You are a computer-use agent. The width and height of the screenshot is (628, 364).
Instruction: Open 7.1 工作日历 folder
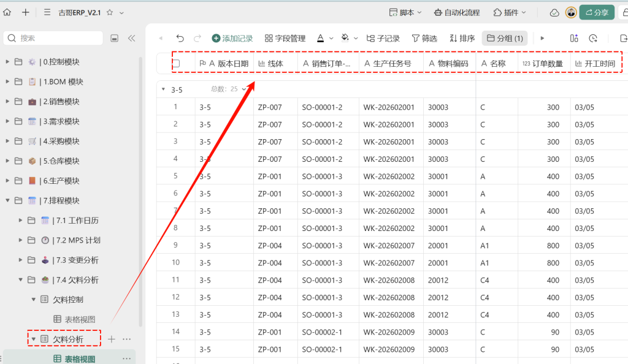coord(77,221)
